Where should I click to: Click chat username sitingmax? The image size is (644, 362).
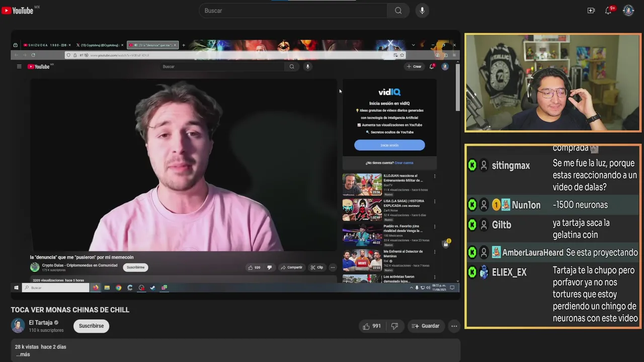pyautogui.click(x=511, y=165)
